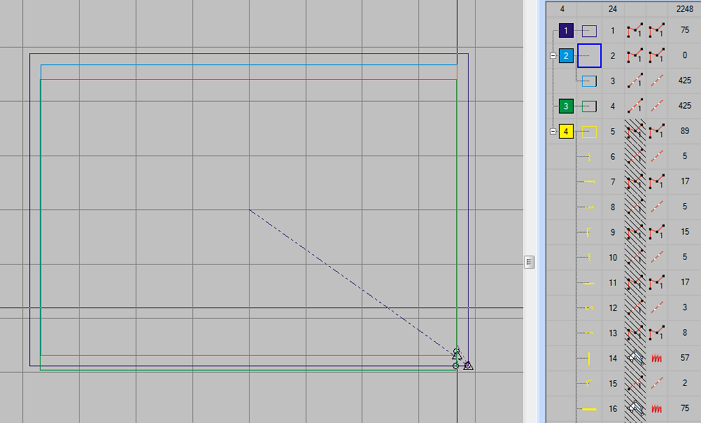Screen dimensions: 701x423
Task: Click the panel splitter handle beside the canvas
Action: [x=529, y=262]
